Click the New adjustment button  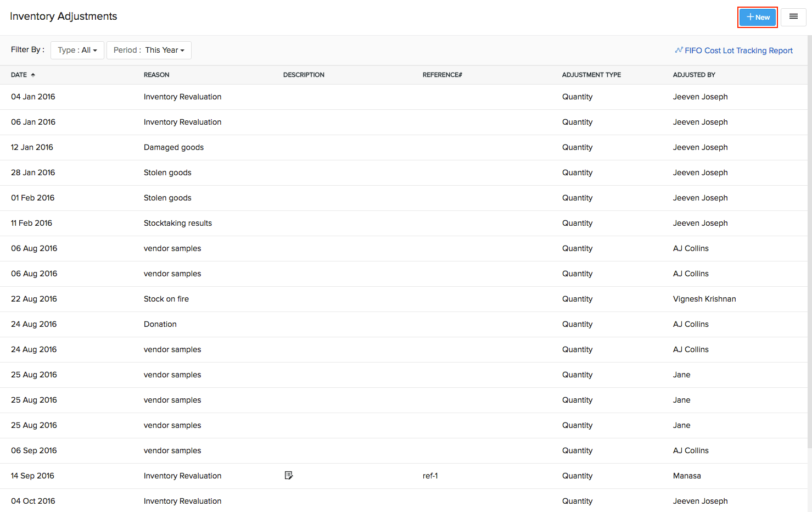tap(757, 17)
